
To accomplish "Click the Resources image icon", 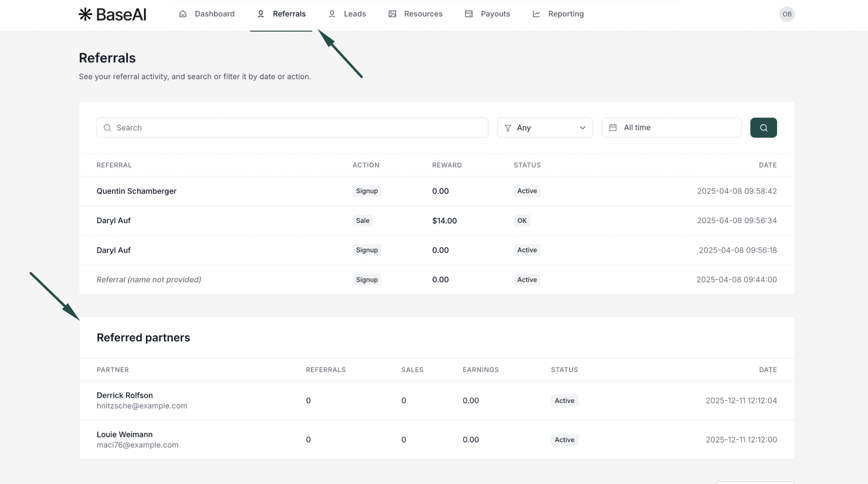I will click(392, 14).
